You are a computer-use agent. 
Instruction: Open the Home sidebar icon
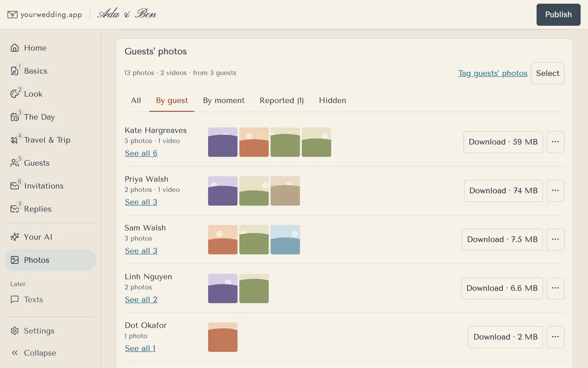coord(15,48)
